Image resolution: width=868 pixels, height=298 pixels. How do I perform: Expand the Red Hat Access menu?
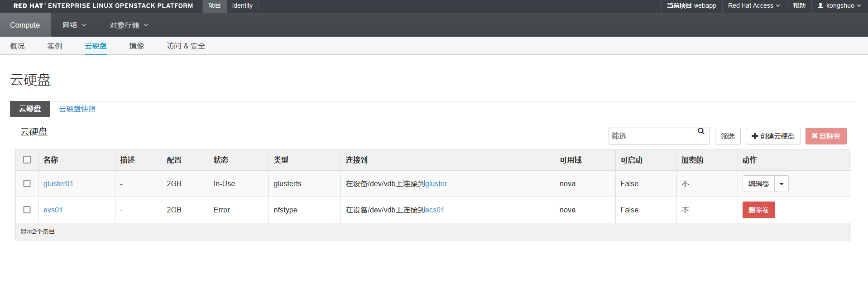click(753, 5)
